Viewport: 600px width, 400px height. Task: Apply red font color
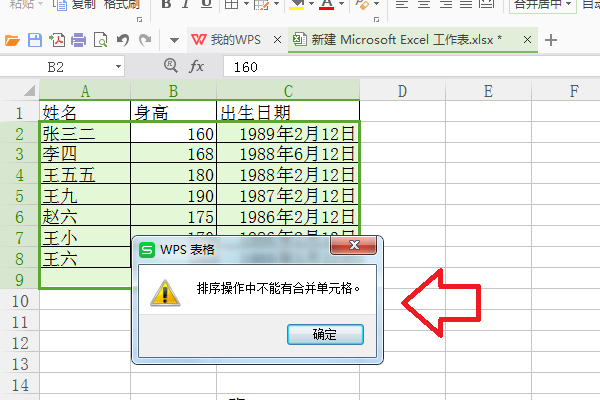point(326,4)
